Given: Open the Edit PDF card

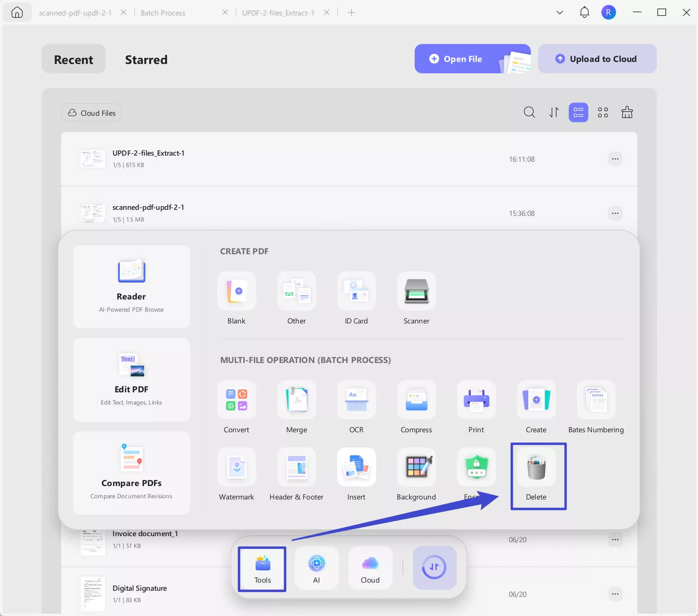Looking at the screenshot, I should click(x=131, y=380).
